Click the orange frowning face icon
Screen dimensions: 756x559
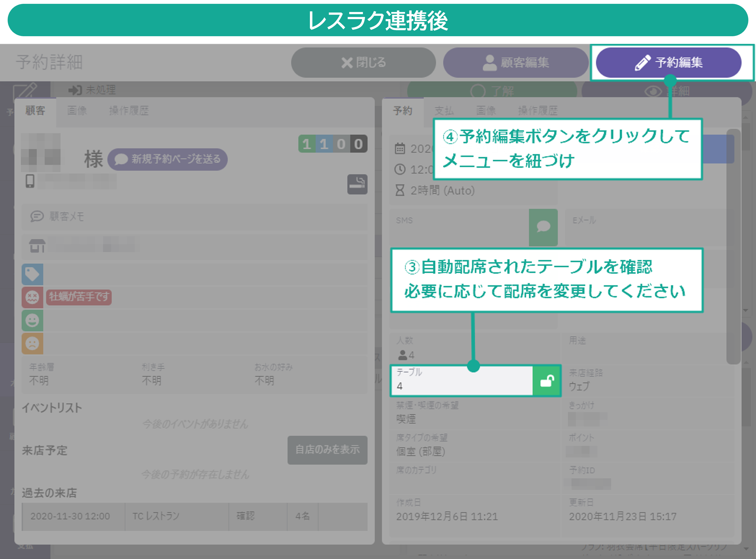click(32, 344)
